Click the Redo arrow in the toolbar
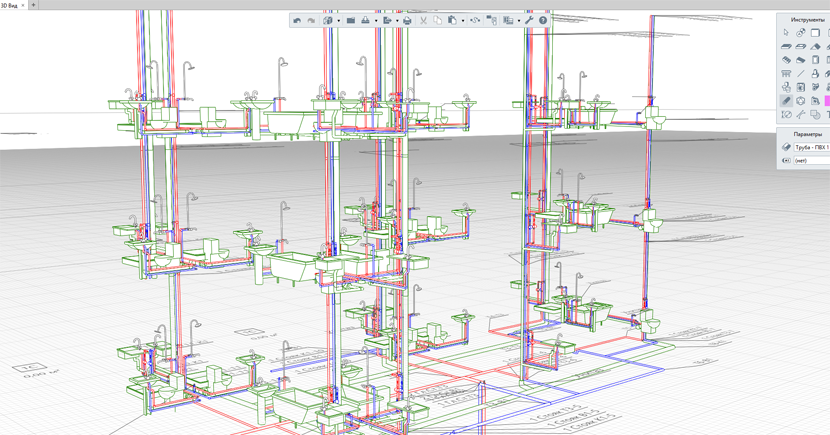Screen dimensions: 830x435 click(x=311, y=21)
